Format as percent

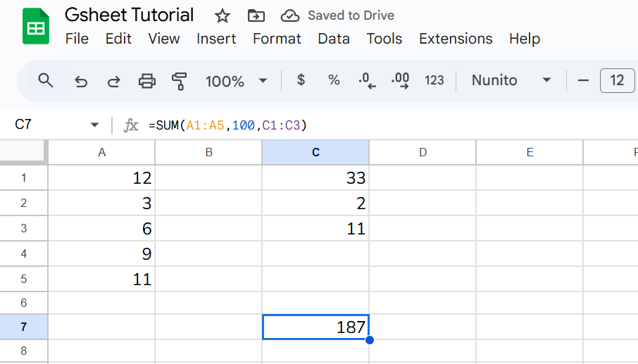click(334, 80)
